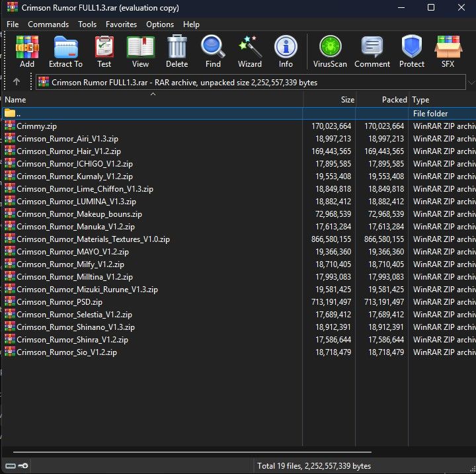Click the archive icon in address bar
This screenshot has width=476, height=474.
(x=44, y=82)
